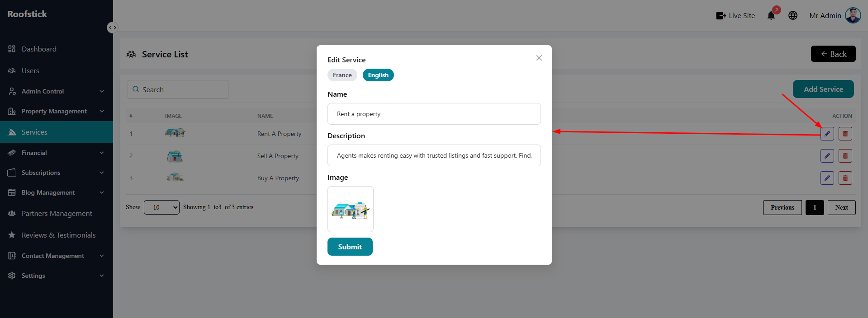Click the Name input field
This screenshot has height=318, width=868.
[x=434, y=114]
